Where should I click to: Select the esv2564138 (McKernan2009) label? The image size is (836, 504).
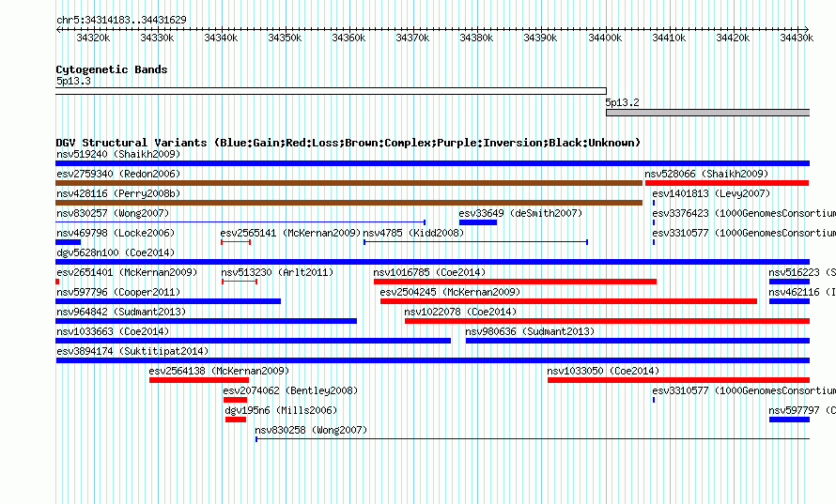pyautogui.click(x=219, y=371)
